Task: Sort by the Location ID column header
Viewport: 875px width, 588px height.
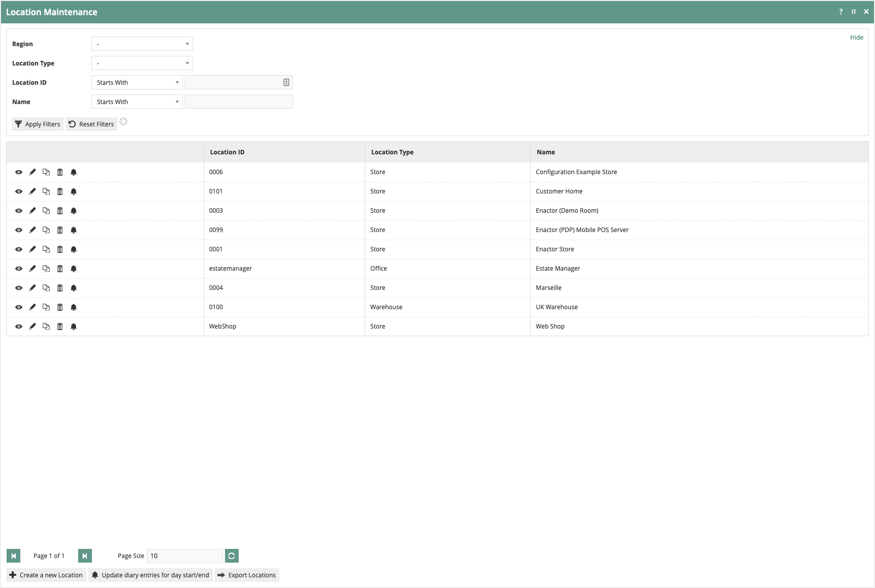Action: (226, 152)
